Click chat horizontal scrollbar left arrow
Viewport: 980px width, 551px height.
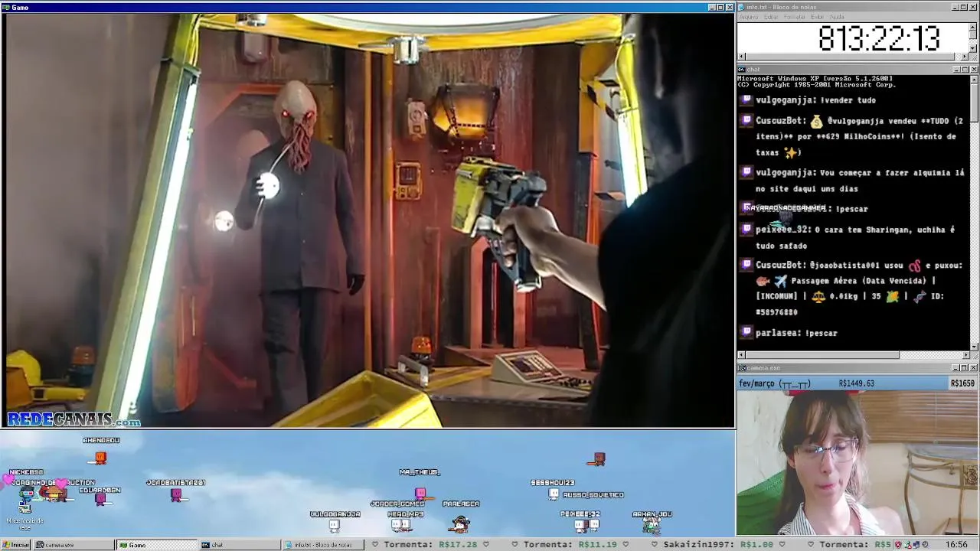[x=741, y=355]
